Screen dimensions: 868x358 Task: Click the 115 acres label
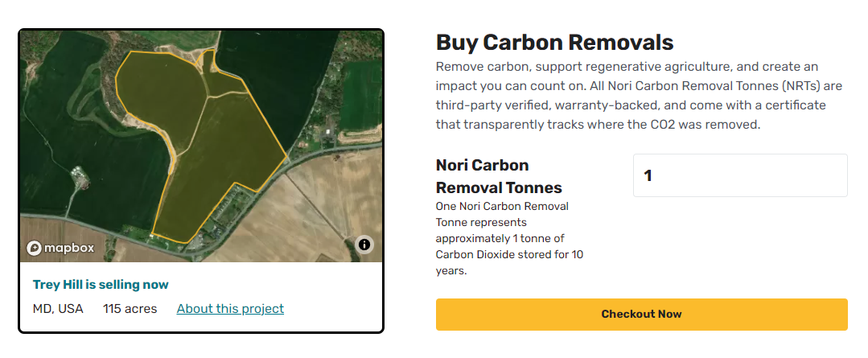[130, 309]
